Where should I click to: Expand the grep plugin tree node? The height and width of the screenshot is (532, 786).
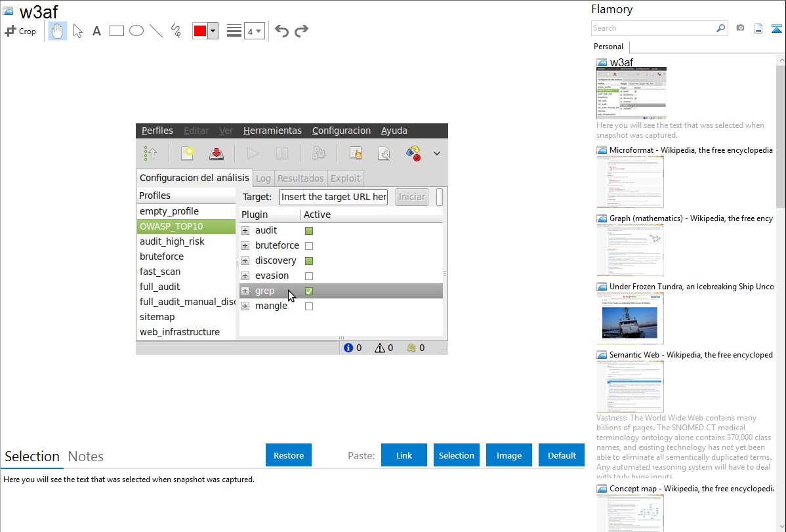point(245,291)
